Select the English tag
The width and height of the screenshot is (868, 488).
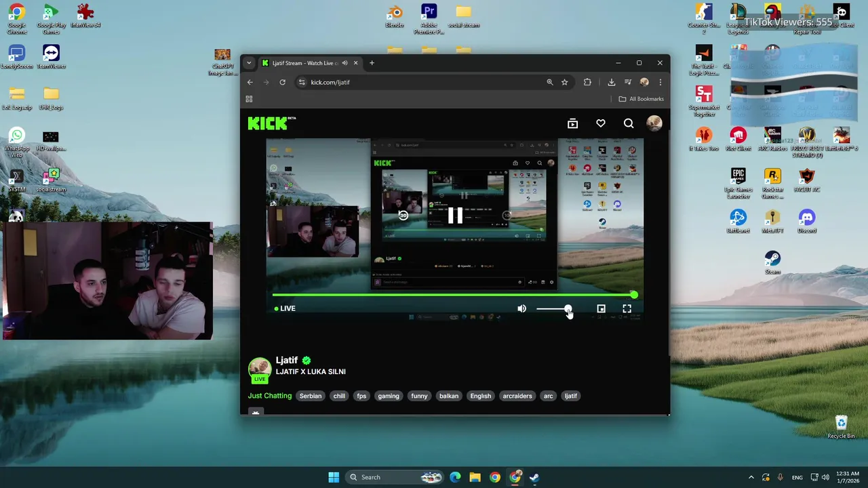click(481, 396)
